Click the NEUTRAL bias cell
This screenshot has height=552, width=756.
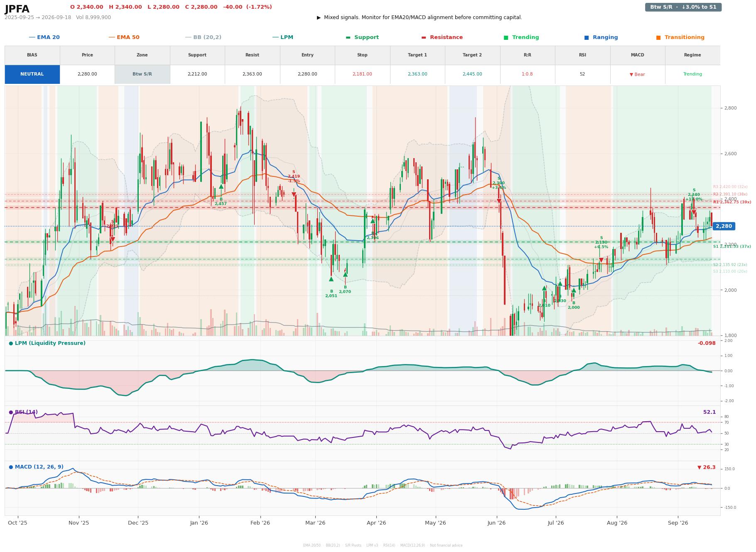[32, 74]
